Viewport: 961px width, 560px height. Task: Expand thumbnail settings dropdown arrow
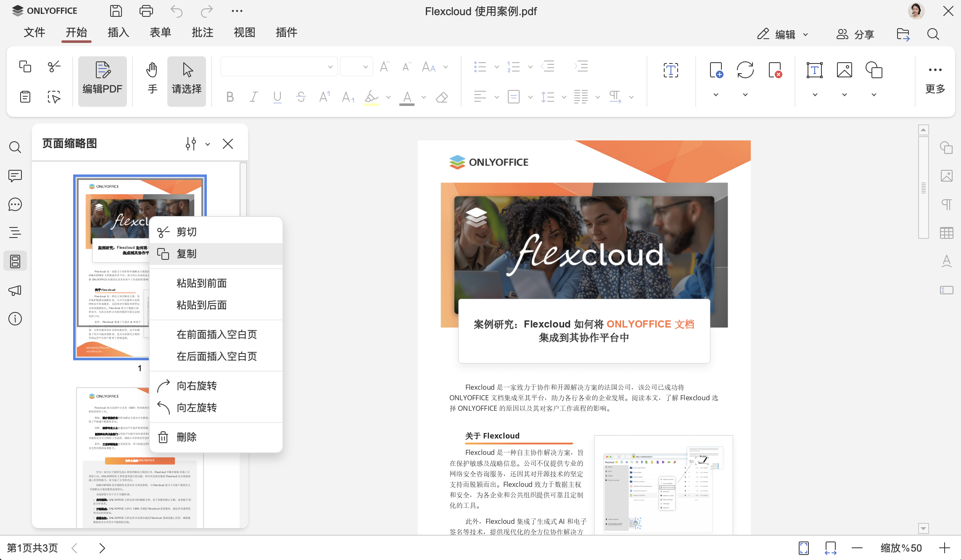tap(208, 144)
